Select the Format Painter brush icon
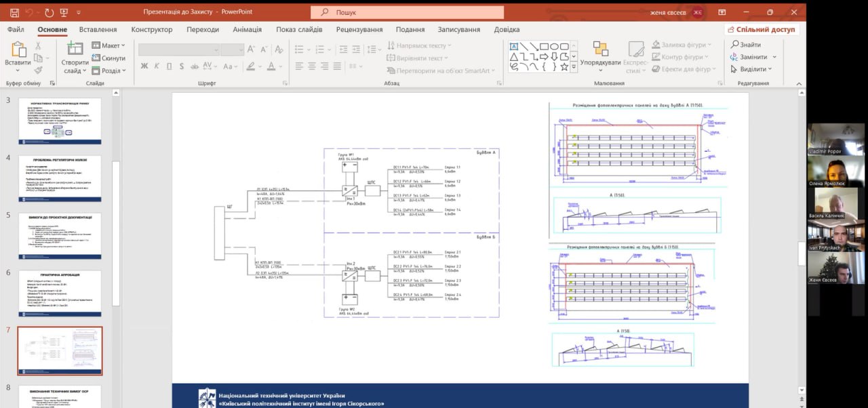 38,69
